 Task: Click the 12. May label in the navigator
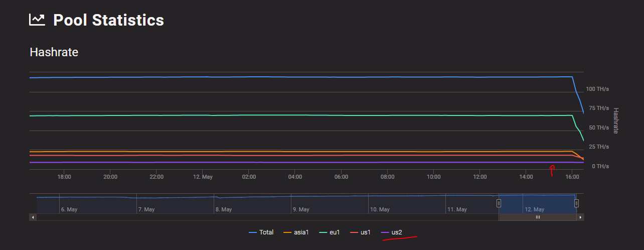pyautogui.click(x=534, y=209)
